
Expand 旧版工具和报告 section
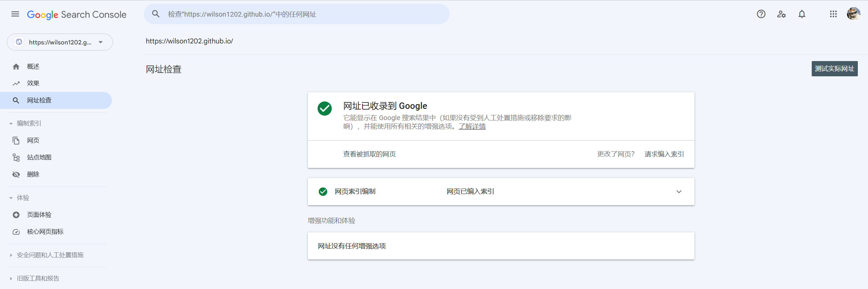pos(11,278)
